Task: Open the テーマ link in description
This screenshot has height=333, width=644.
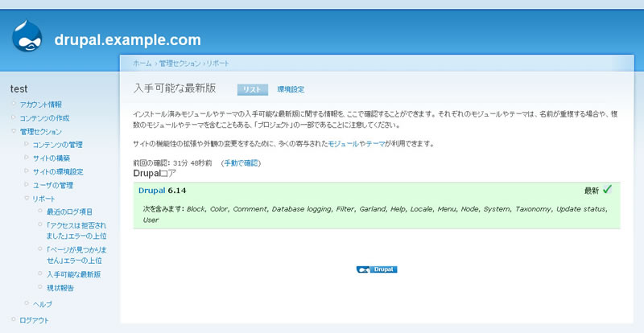Action: coord(375,144)
